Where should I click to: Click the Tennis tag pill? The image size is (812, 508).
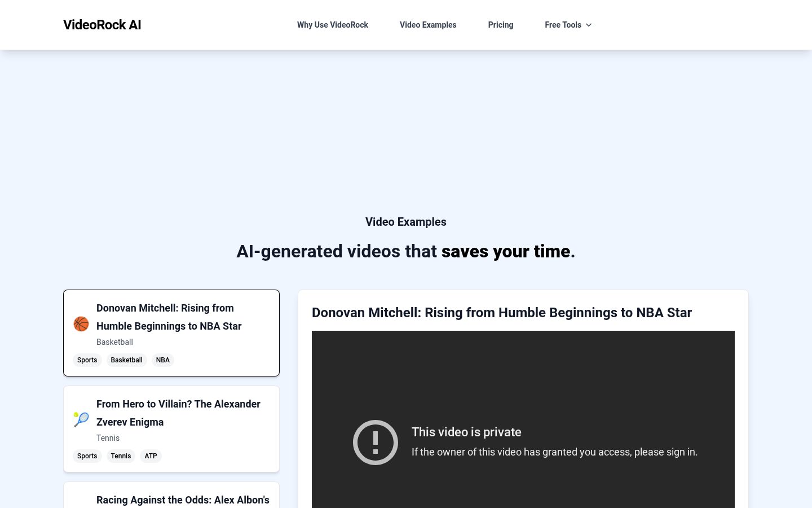click(x=121, y=456)
